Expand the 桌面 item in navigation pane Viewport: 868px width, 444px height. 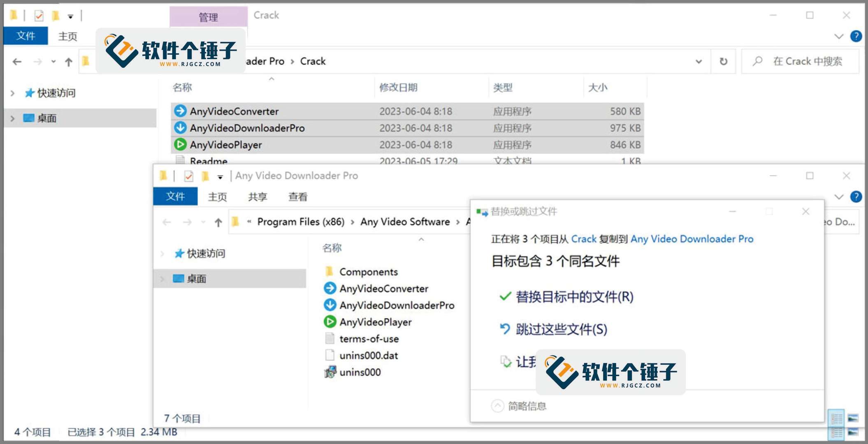pos(162,279)
